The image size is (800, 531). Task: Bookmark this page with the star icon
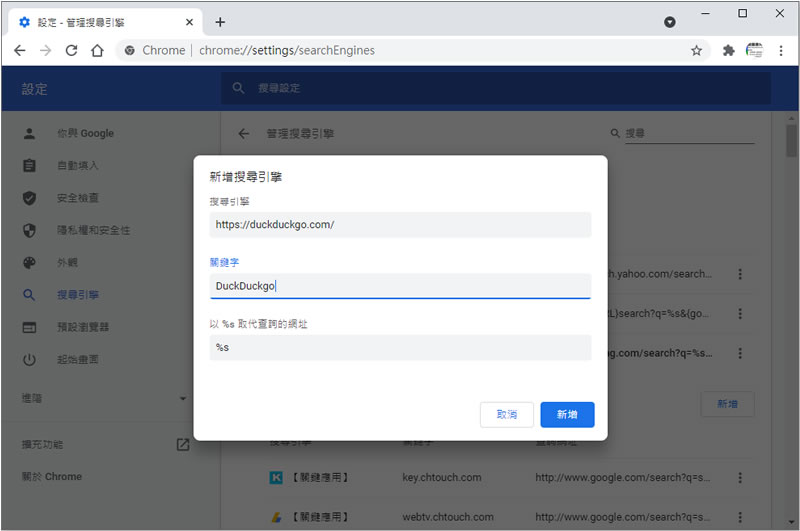[x=696, y=50]
